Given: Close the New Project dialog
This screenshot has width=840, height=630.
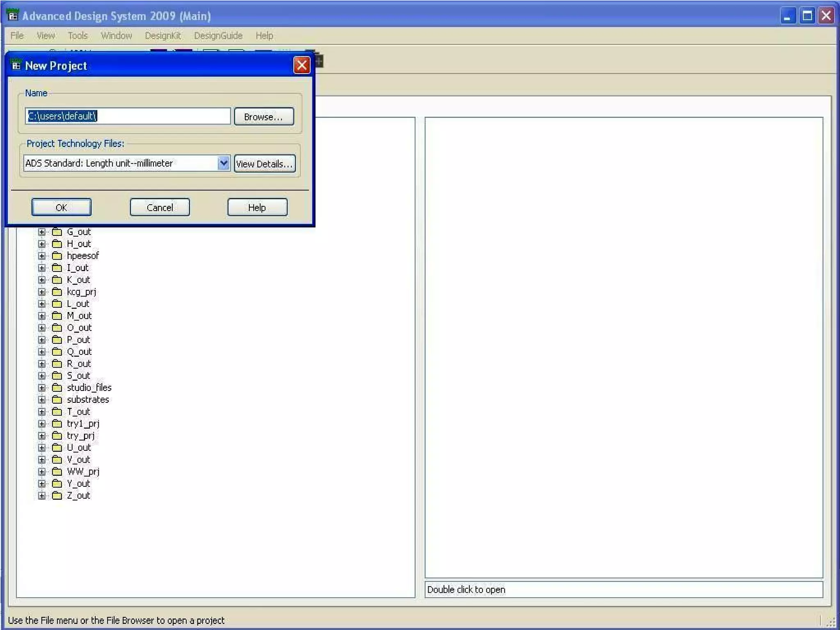Looking at the screenshot, I should (301, 65).
